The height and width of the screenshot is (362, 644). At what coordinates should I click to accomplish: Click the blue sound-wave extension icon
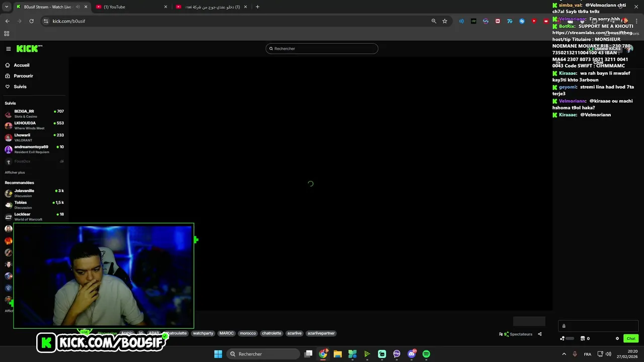click(461, 21)
